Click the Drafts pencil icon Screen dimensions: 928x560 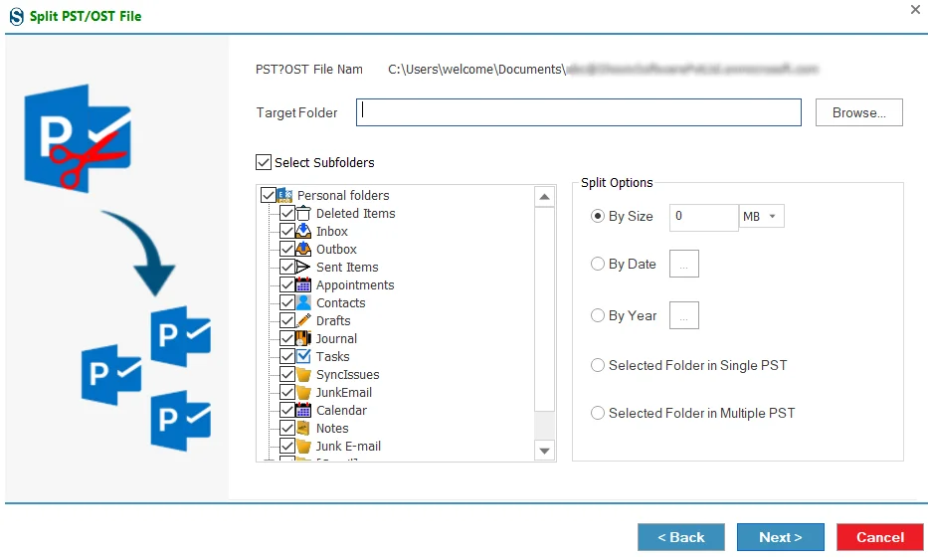303,320
